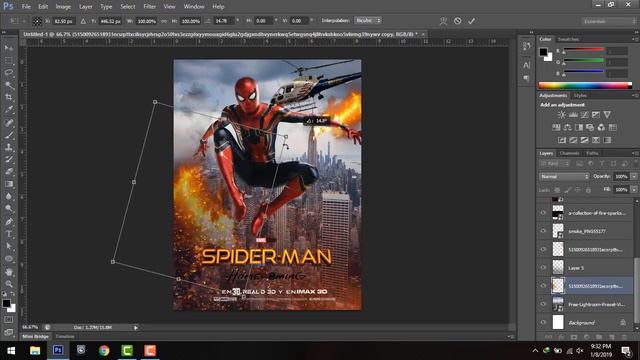This screenshot has height=360, width=640.
Task: Add a Curves adjustment
Action: (584, 115)
